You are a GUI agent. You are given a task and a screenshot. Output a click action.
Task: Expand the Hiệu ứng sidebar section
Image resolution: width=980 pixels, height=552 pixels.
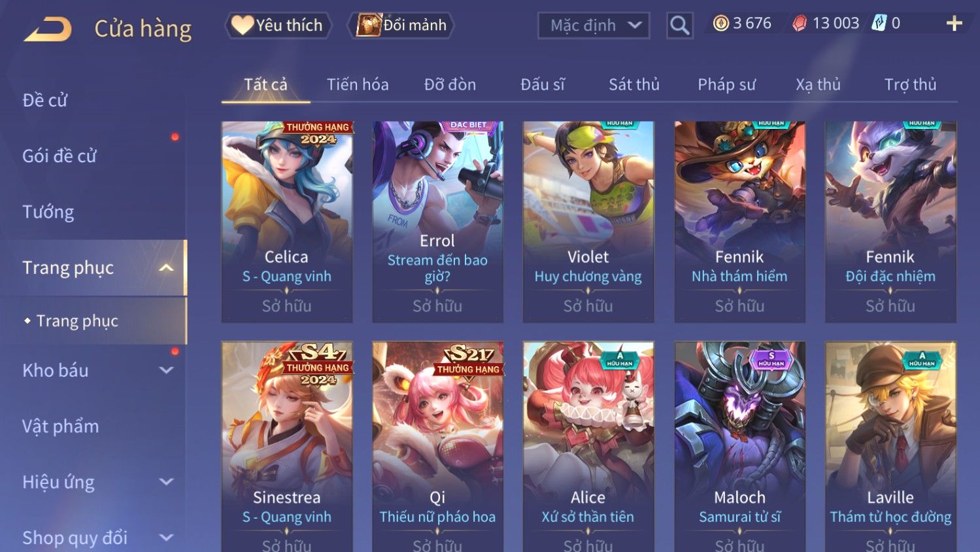pyautogui.click(x=166, y=482)
